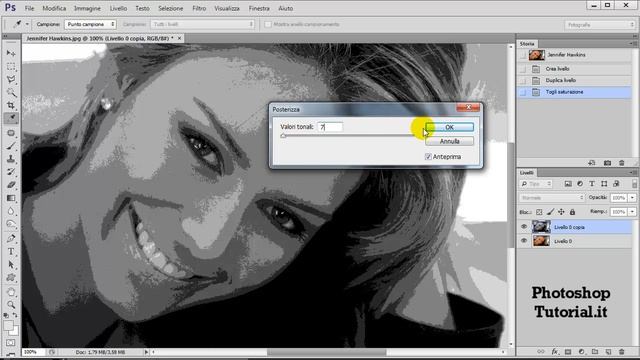Open the Punto campione dropdown
Screen dimensions: 640x360
pos(90,24)
